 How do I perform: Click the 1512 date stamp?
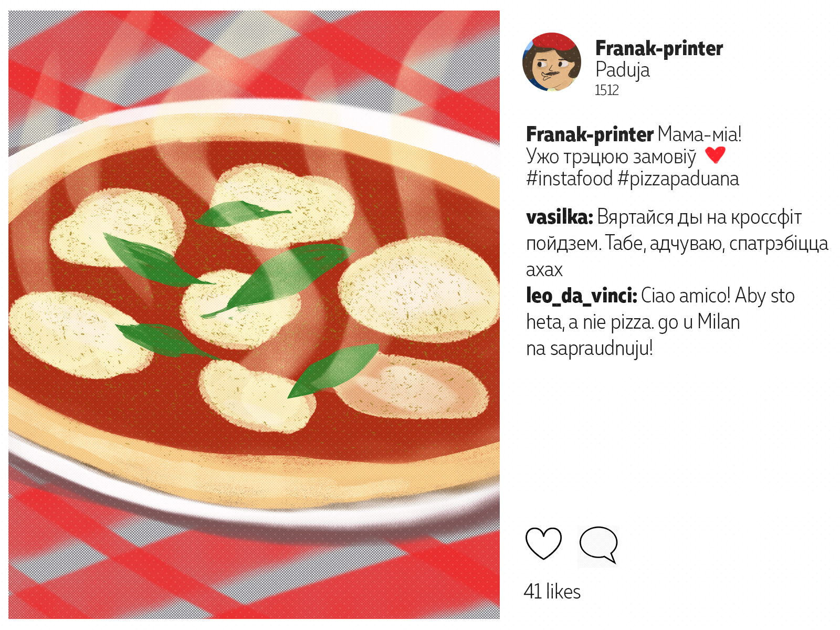(607, 90)
